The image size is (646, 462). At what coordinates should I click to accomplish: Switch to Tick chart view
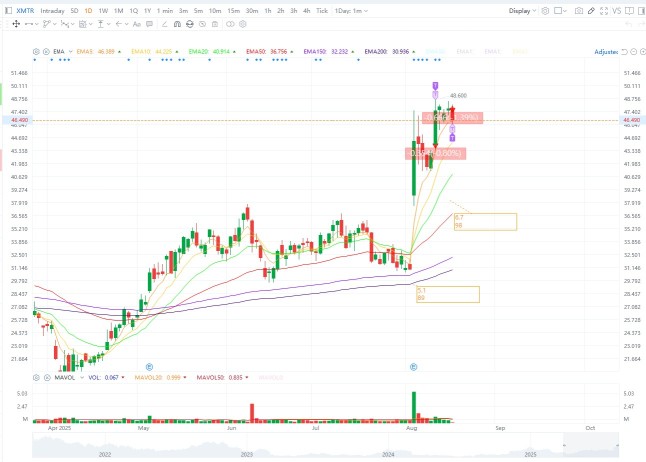pyautogui.click(x=322, y=11)
